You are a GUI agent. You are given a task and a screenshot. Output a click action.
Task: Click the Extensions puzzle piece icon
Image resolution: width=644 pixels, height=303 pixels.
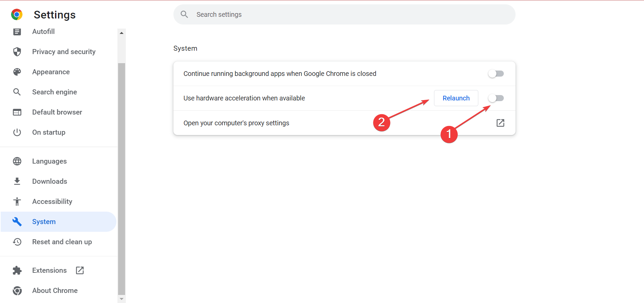pos(17,270)
